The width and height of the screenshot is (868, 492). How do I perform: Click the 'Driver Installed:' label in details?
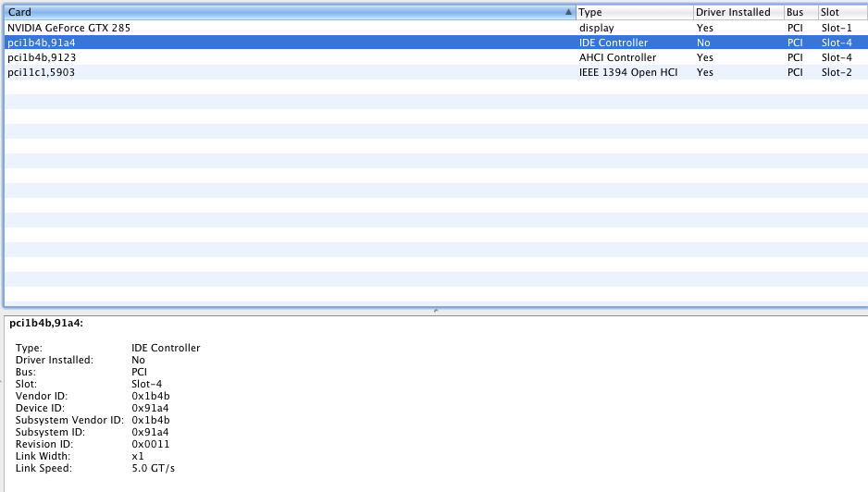[x=55, y=361]
